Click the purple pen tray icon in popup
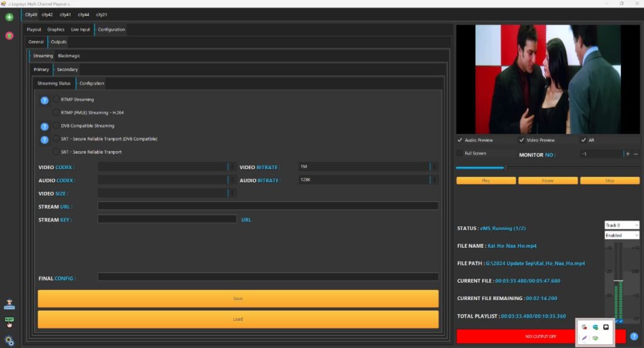Viewport: 644px width, 348px height. [x=584, y=338]
